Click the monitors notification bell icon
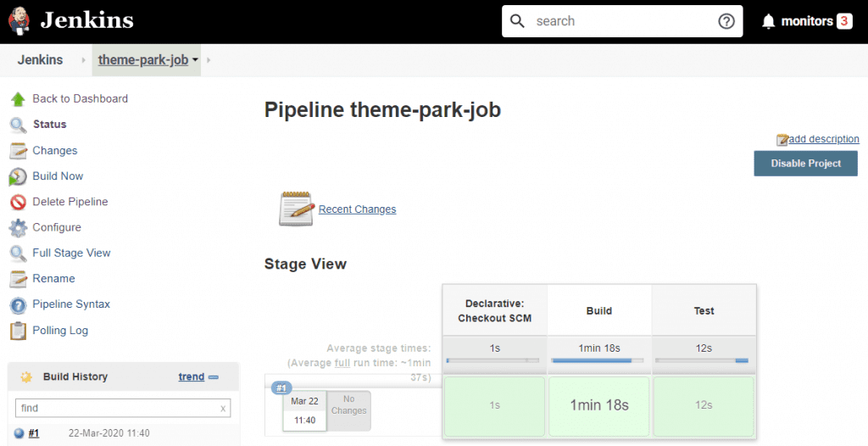This screenshot has height=446, width=868. [x=769, y=21]
